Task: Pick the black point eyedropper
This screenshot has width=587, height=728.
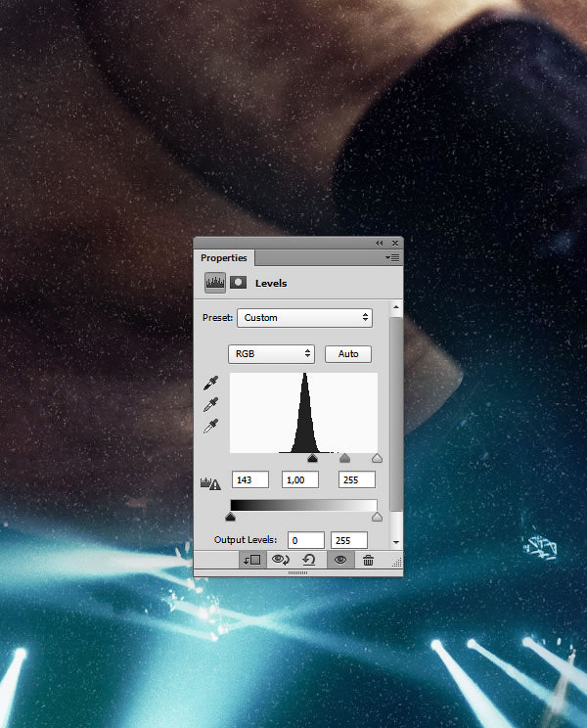Action: tap(210, 383)
